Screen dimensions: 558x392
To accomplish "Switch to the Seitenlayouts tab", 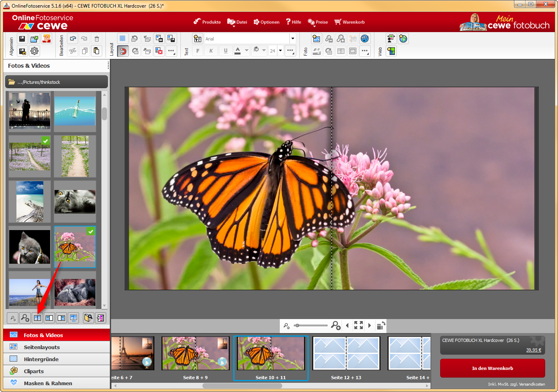I will (x=42, y=347).
